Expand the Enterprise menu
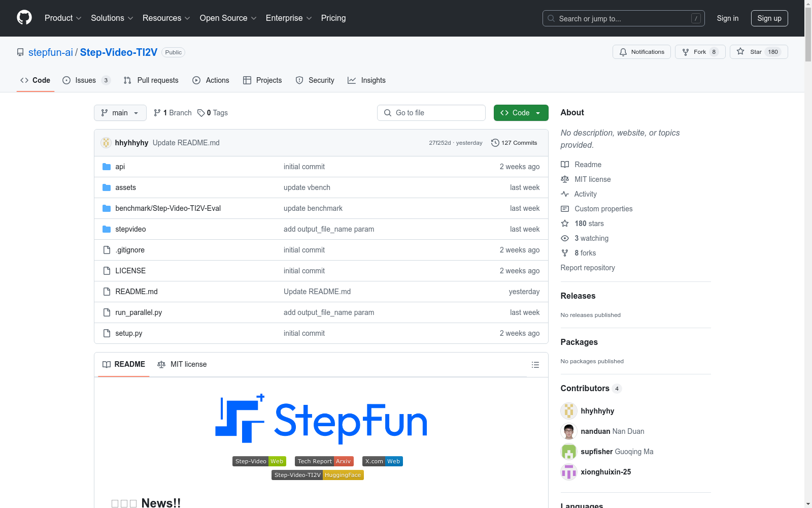 [289, 18]
